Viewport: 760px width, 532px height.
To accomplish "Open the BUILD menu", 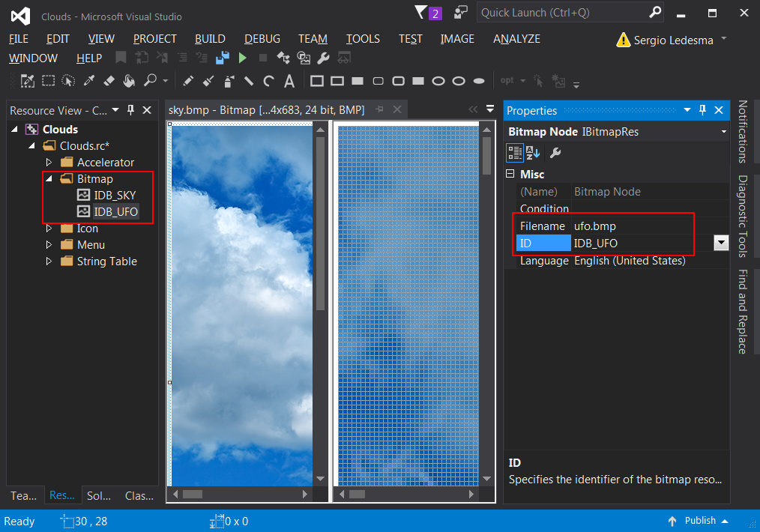I will tap(210, 39).
